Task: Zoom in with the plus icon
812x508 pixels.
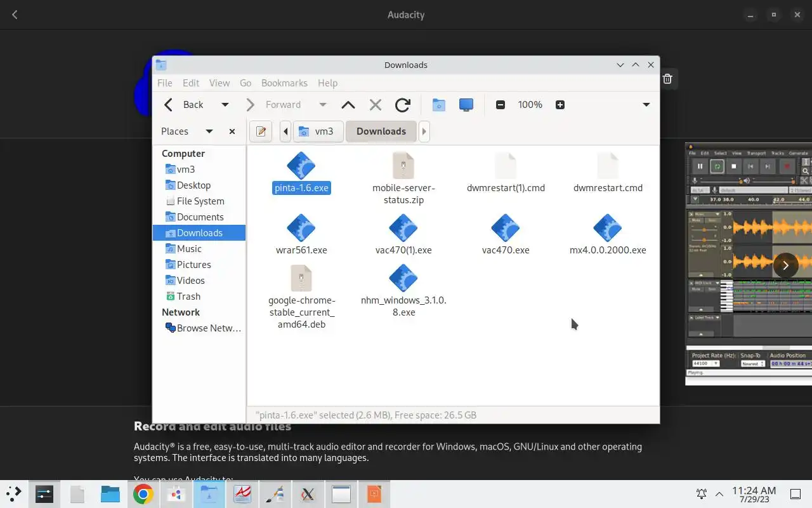Action: click(x=560, y=105)
